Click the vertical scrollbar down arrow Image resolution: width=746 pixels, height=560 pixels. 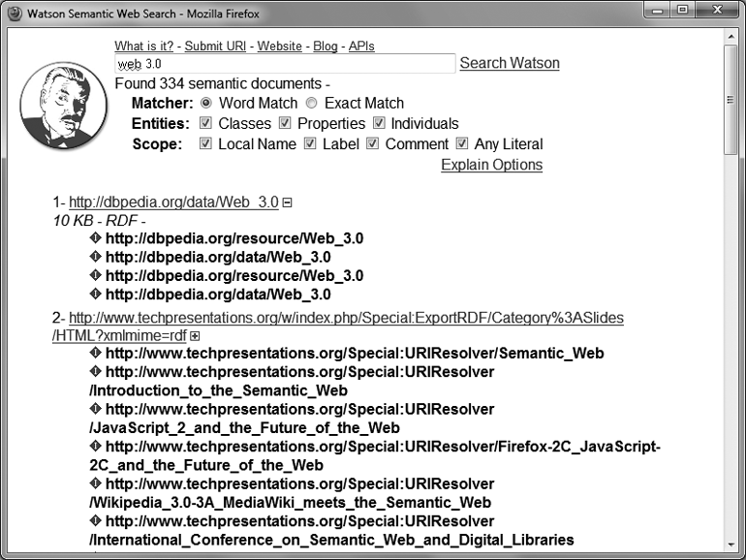(x=731, y=544)
